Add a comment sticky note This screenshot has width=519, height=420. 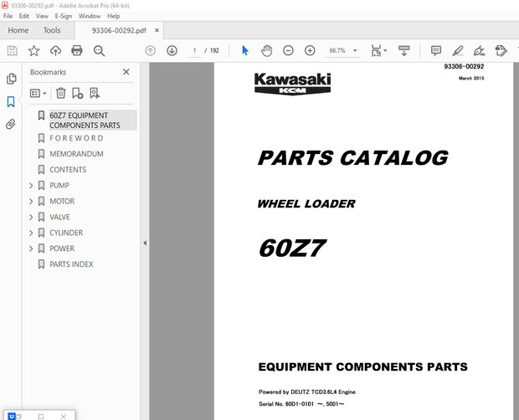[x=436, y=50]
